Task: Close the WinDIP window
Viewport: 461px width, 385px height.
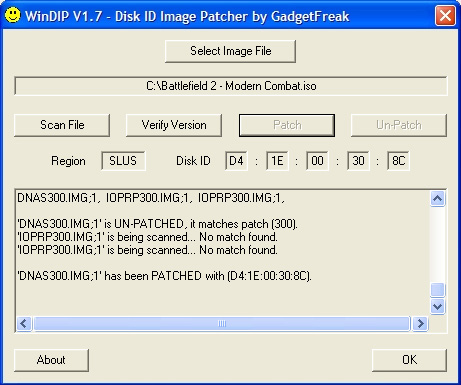Action: pos(445,16)
